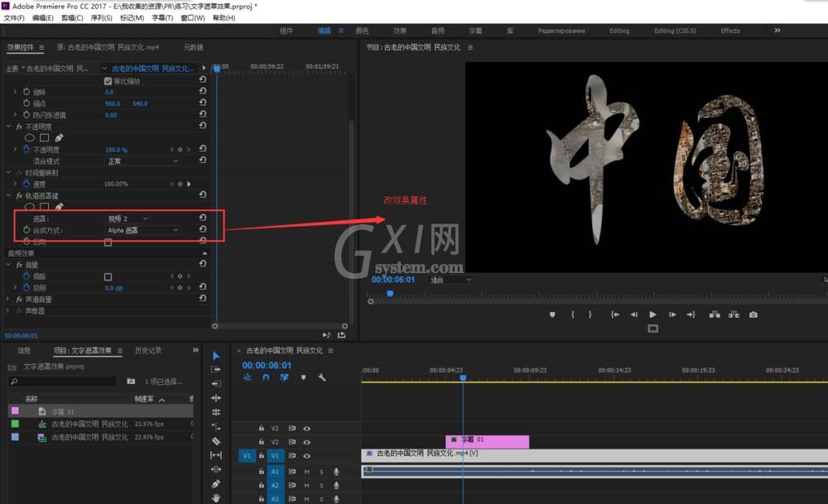Click Export Frame camera icon
Viewport: 828px width, 504px height.
click(x=753, y=314)
